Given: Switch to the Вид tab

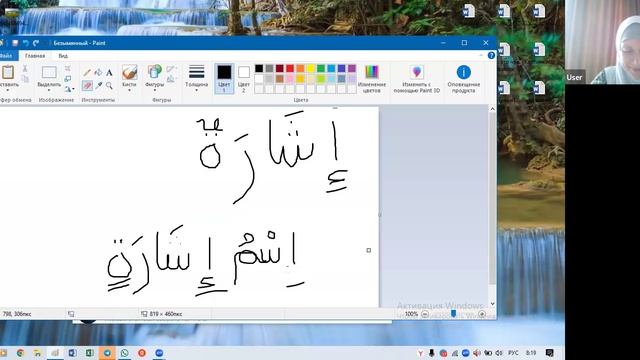Looking at the screenshot, I should [x=63, y=56].
